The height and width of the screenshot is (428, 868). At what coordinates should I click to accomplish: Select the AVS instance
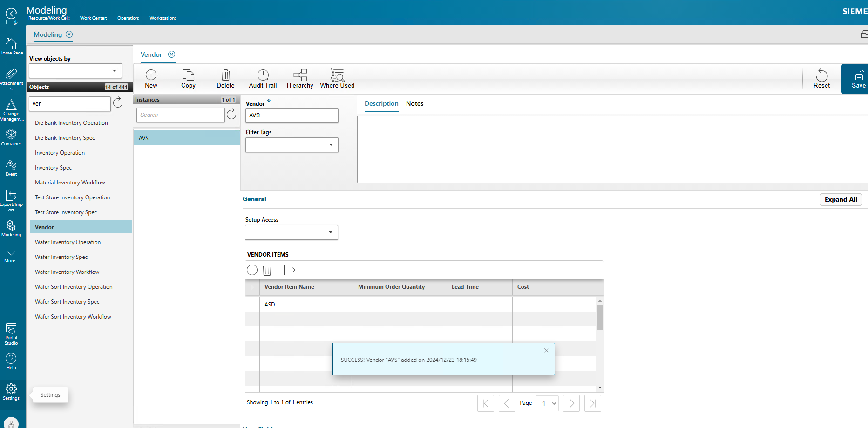pos(187,138)
